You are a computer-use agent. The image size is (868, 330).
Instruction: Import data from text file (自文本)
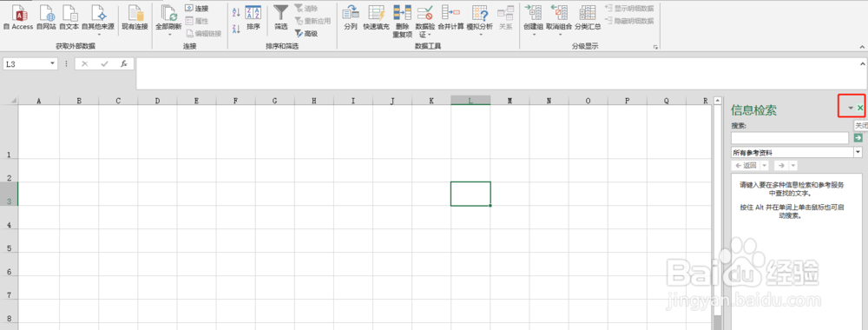69,17
